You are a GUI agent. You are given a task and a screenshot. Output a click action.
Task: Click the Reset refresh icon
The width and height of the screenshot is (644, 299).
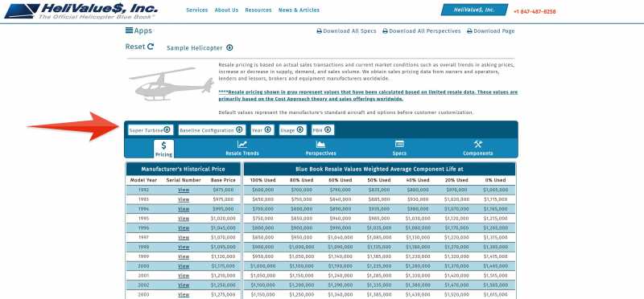tap(151, 47)
